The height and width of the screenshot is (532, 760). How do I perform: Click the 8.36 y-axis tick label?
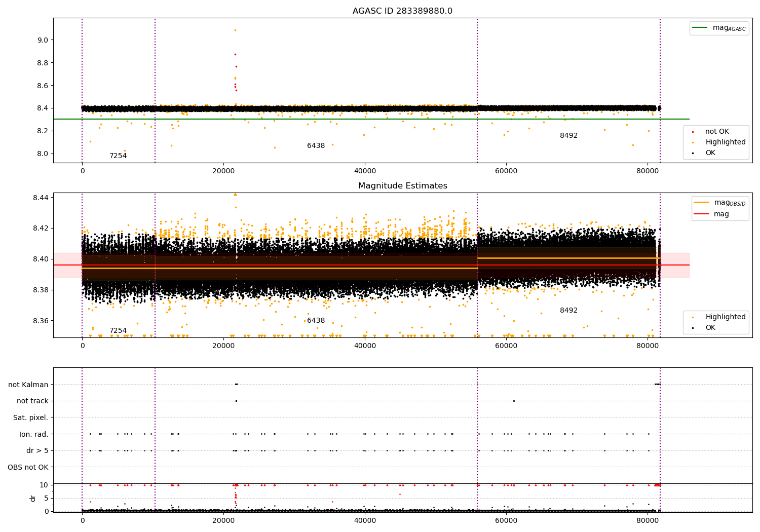(41, 321)
